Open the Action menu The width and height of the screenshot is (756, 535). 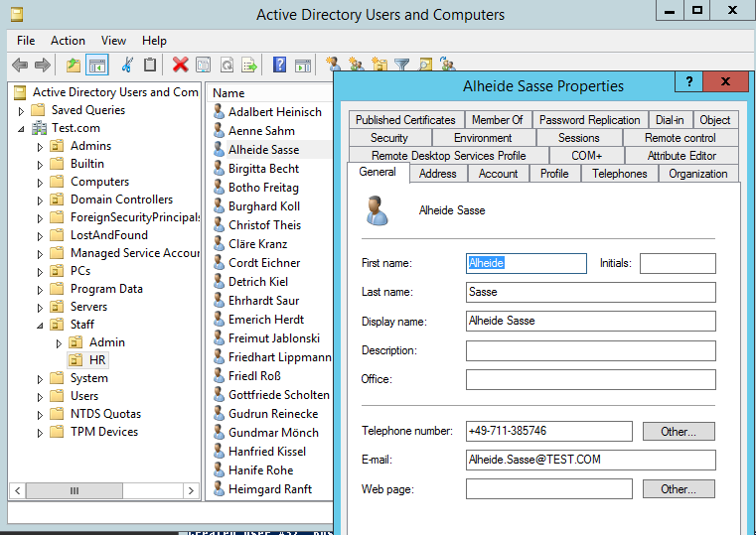point(68,41)
